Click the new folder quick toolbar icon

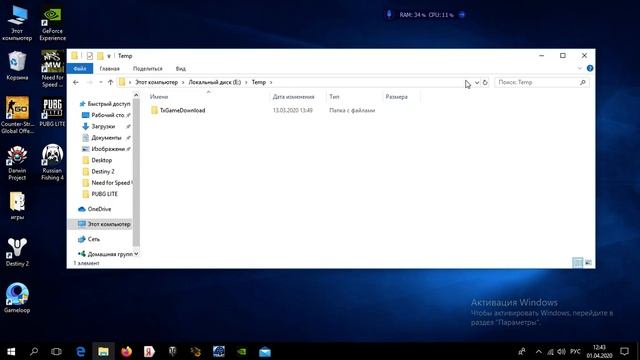pyautogui.click(x=100, y=56)
